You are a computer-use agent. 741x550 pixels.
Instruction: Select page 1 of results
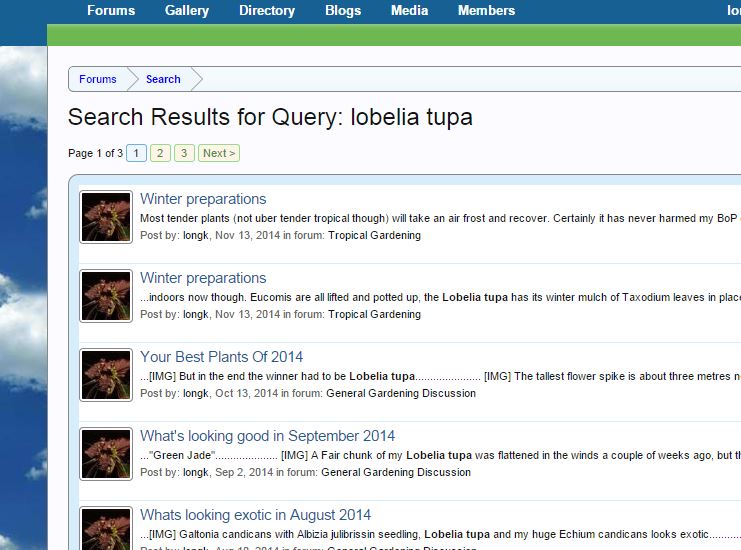(136, 153)
